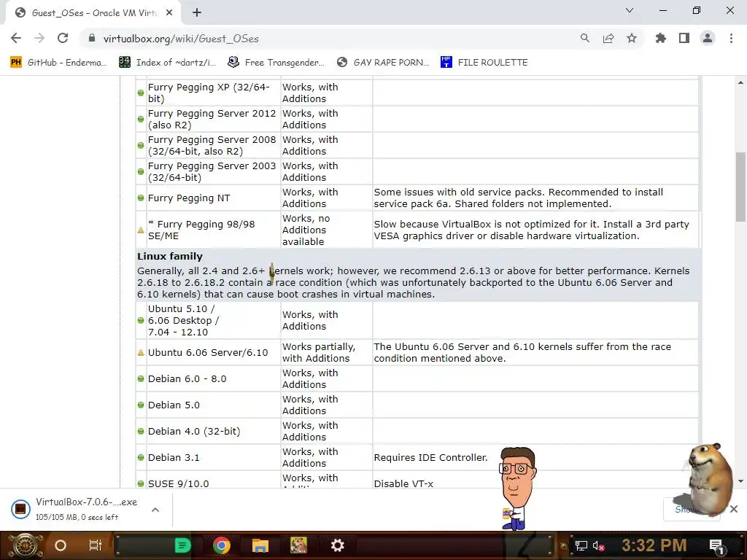Click the VESA graphics driver note
The height and width of the screenshot is (560, 747).
click(531, 230)
